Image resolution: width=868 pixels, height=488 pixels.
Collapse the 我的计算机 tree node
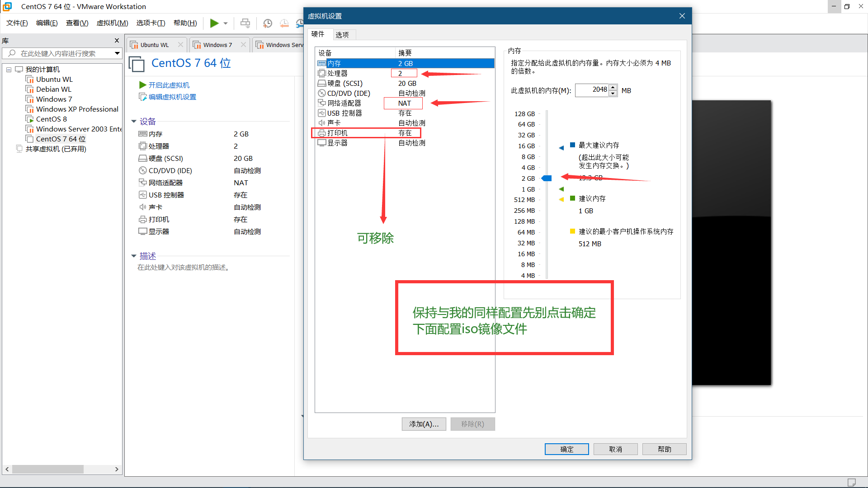(x=9, y=70)
